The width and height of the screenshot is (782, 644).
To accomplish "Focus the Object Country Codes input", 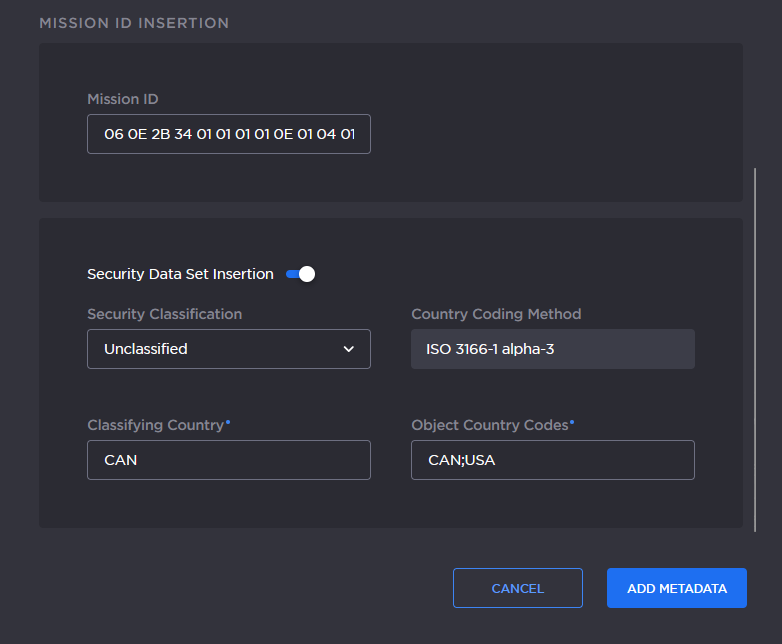I will (552, 460).
